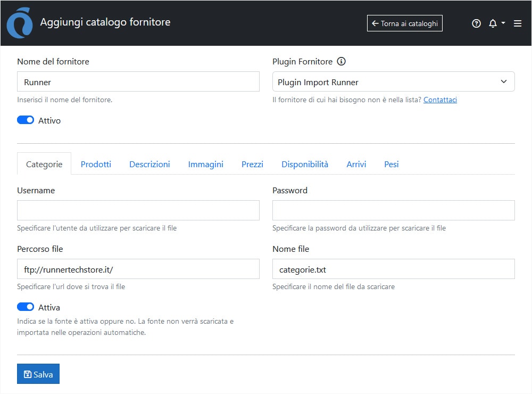The image size is (532, 394).
Task: Click the app logo in the header
Action: 19,24
